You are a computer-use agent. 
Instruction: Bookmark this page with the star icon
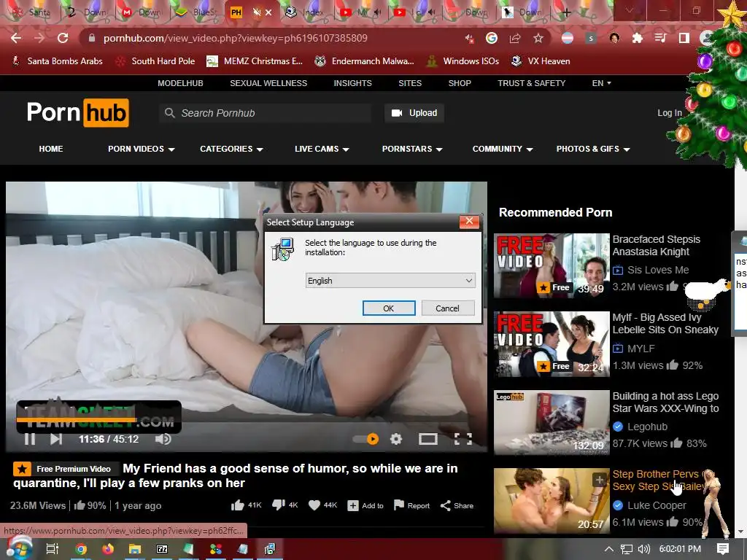tap(538, 38)
